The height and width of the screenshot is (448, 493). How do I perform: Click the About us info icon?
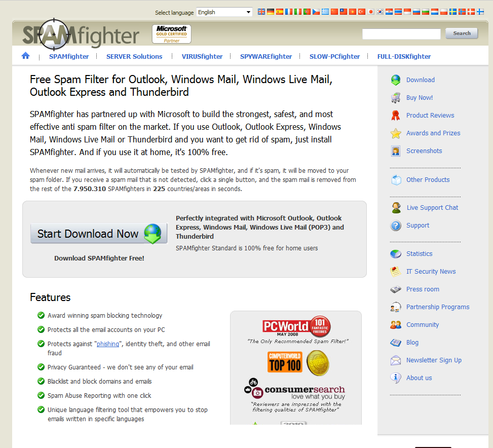tap(396, 378)
